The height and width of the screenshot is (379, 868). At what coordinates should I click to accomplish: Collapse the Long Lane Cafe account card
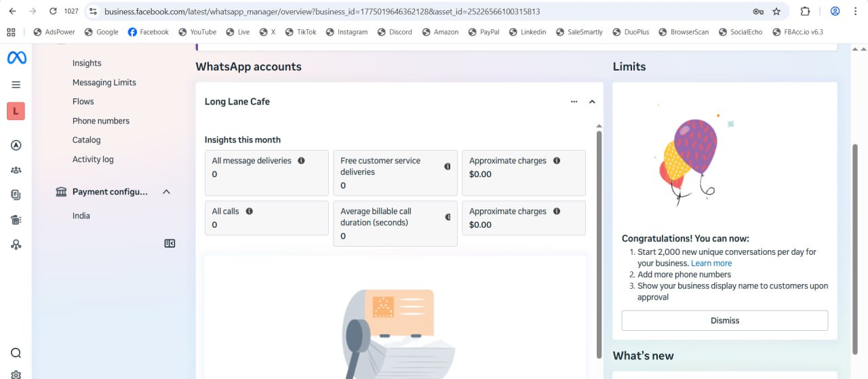coord(592,102)
